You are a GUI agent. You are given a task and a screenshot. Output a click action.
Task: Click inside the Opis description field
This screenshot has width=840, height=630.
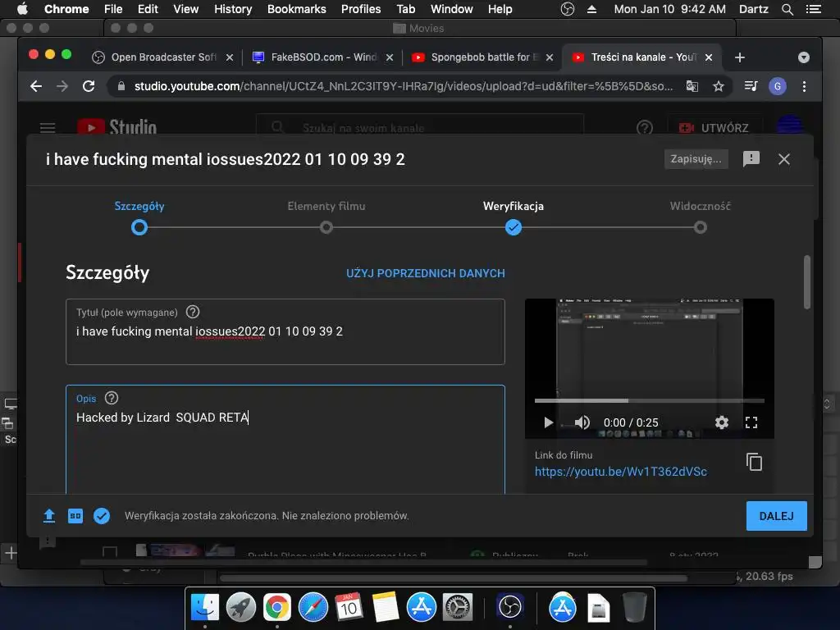click(x=285, y=440)
